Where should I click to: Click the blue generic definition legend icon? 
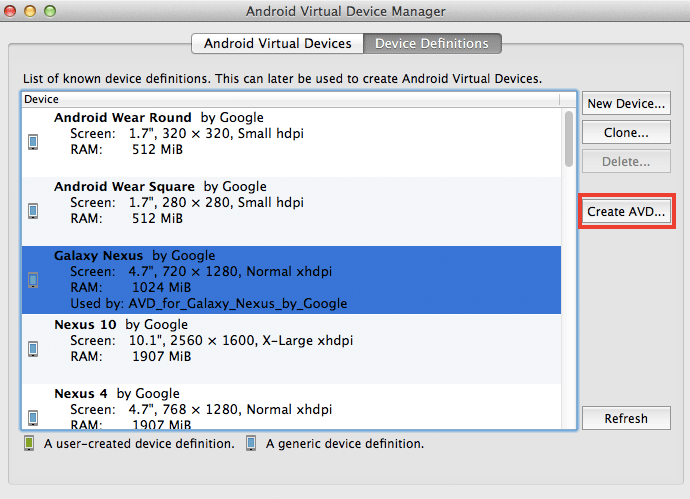pyautogui.click(x=251, y=443)
